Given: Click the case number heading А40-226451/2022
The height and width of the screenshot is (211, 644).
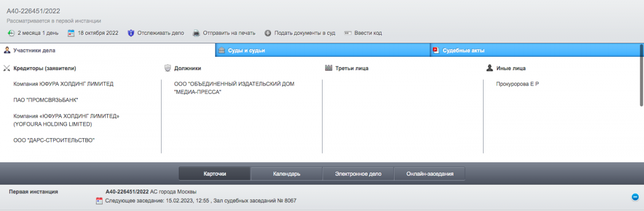Looking at the screenshot, I should [x=33, y=11].
